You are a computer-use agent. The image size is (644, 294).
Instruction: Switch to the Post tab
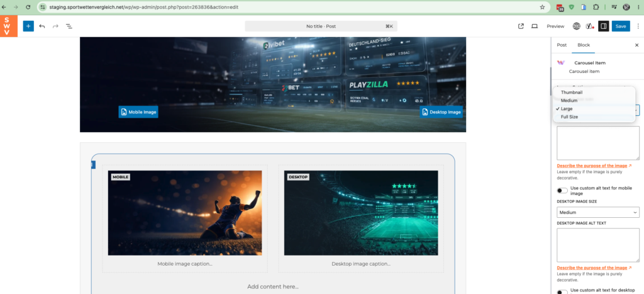click(x=562, y=45)
